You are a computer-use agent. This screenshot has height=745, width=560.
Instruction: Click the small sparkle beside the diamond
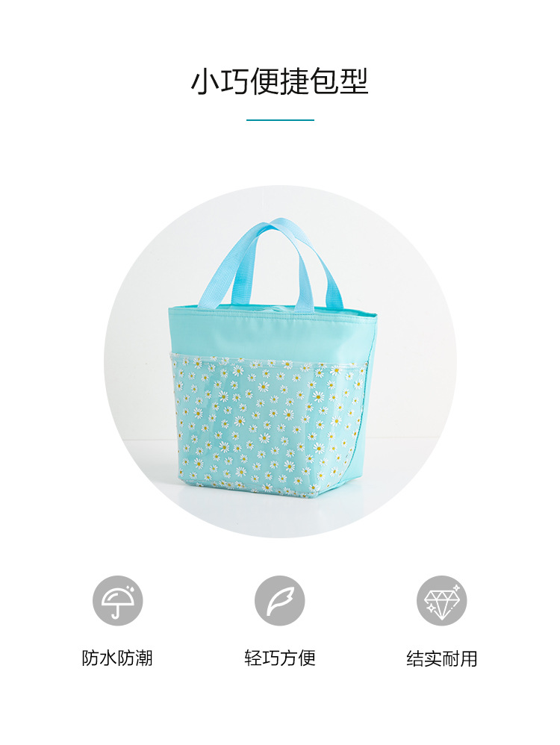(455, 588)
